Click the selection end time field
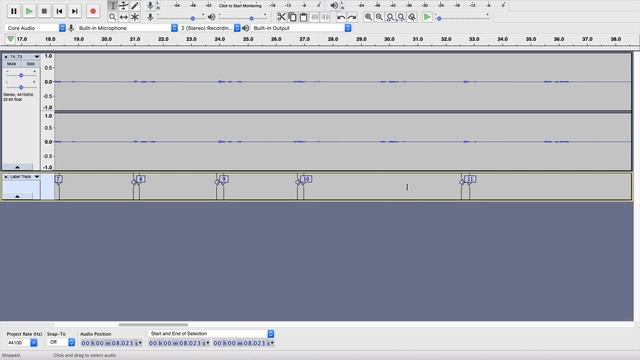The height and width of the screenshot is (360, 640). click(243, 343)
